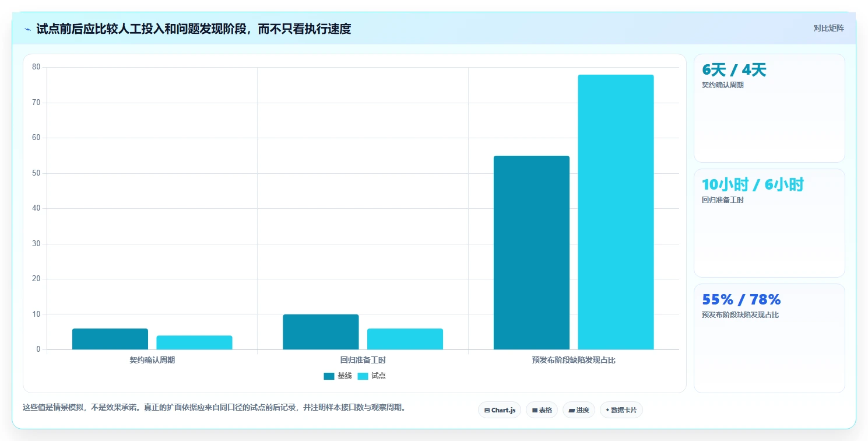
Task: Click the 对比矩阵 label in header
Action: tap(828, 28)
